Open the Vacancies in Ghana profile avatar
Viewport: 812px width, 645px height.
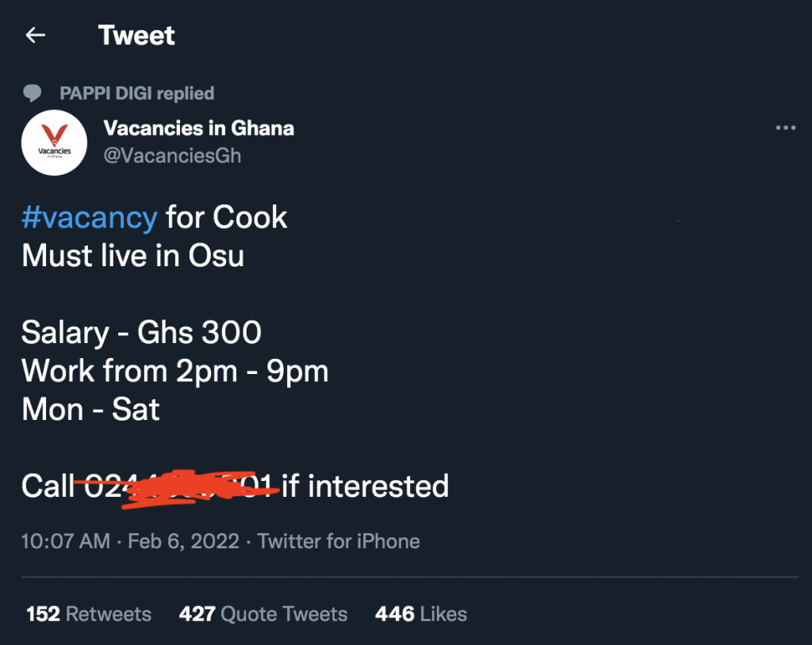(x=54, y=143)
